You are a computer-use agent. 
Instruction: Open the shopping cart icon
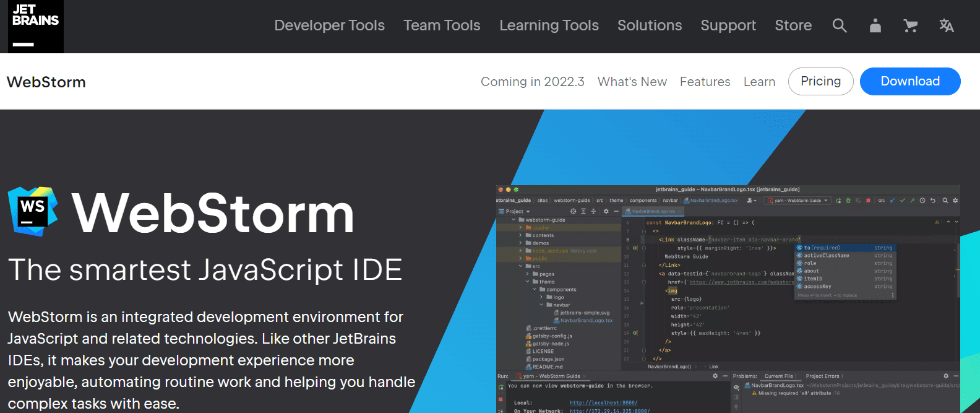910,25
